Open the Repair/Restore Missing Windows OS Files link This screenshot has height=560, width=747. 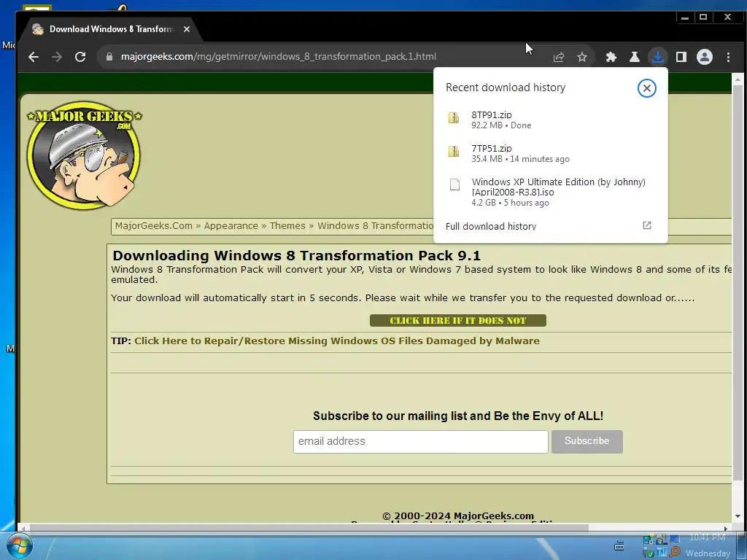[337, 341]
